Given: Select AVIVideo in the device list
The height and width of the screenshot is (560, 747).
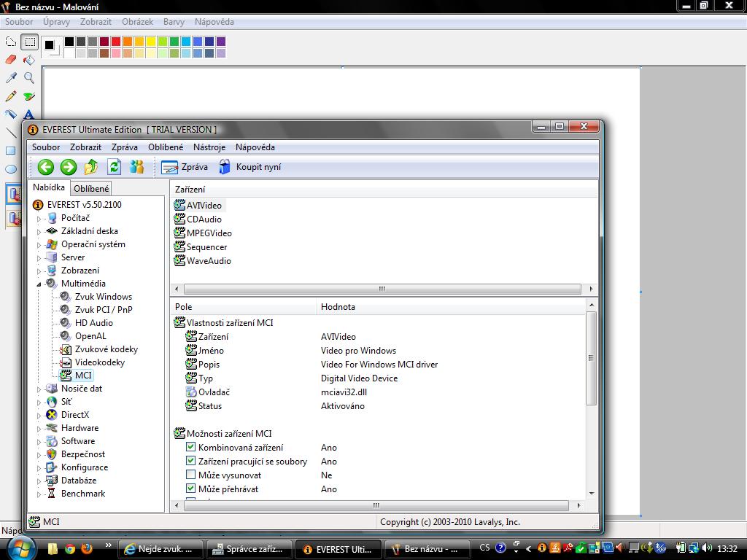Looking at the screenshot, I should 198,205.
